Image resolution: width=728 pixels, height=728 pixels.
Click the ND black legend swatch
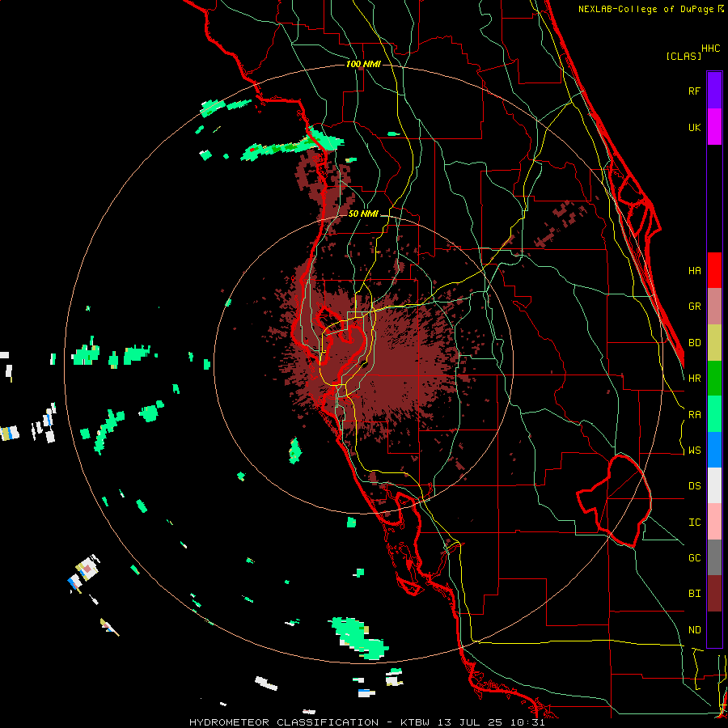714,629
